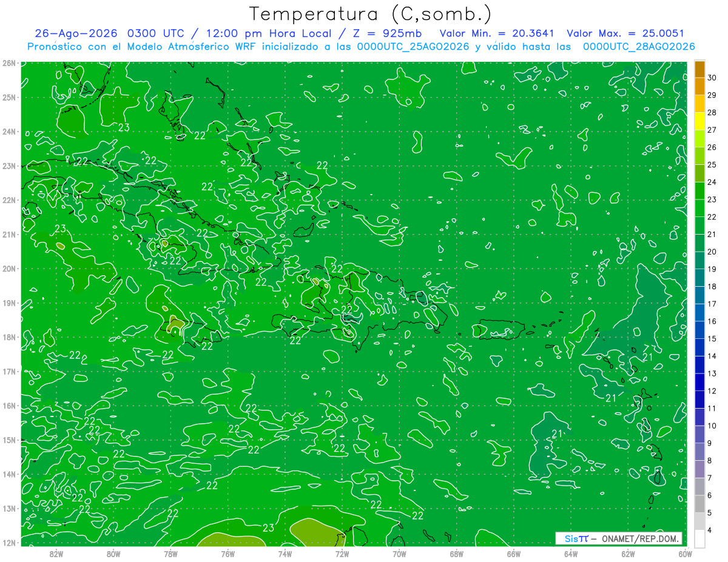Click the title 'Temperatura (C,somb.)'

[x=371, y=14]
